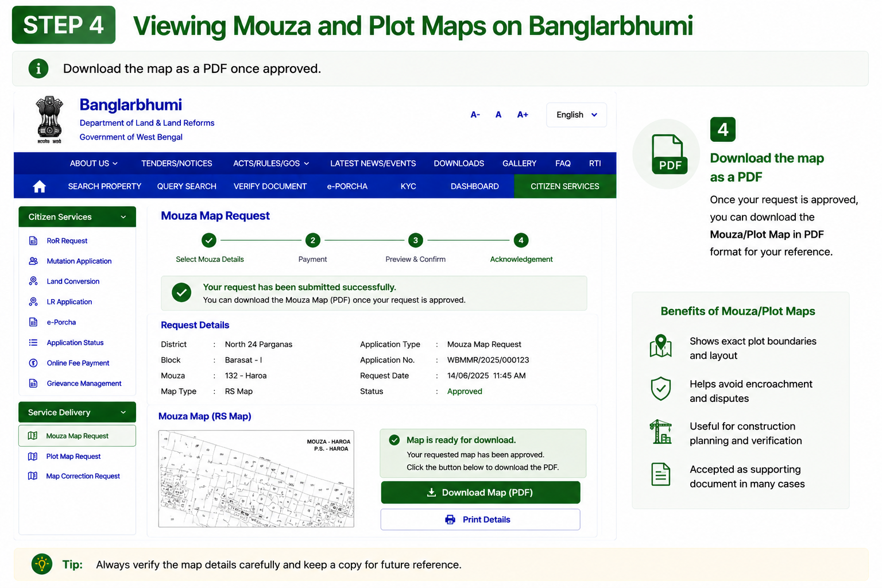Click the Online Fee Payment coin icon
This screenshot has width=882, height=588.
point(33,363)
